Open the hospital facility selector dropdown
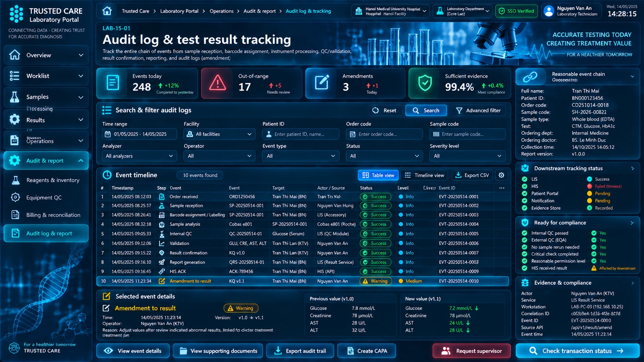This screenshot has width=644, height=362. point(391,11)
